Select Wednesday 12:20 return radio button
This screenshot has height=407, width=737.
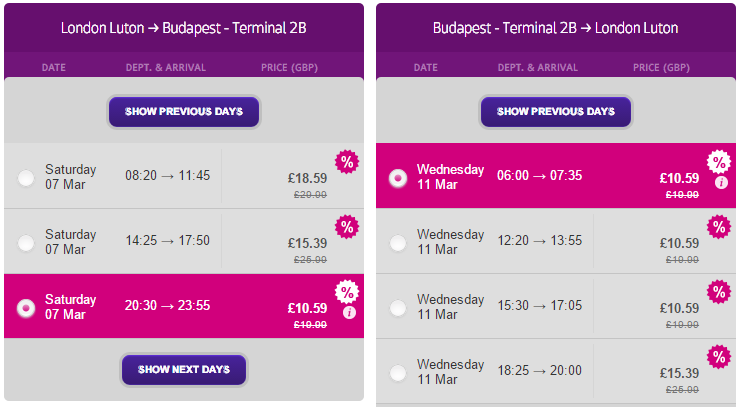point(398,243)
